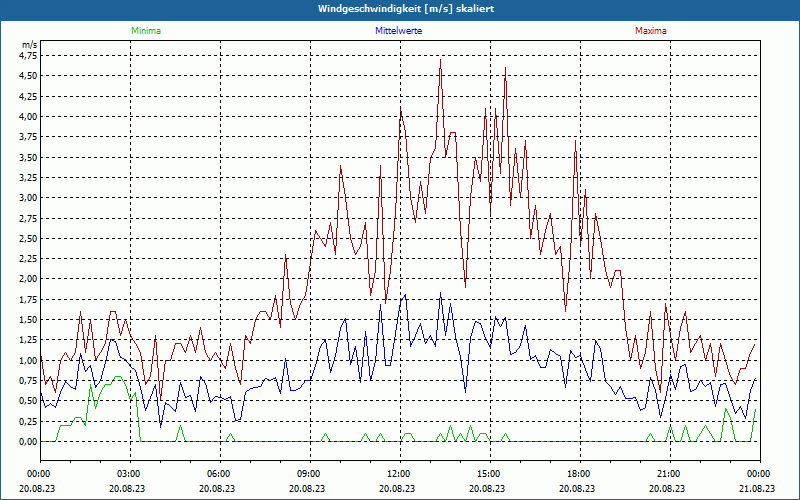Select the red 'Maxima' legend label
800x500 pixels.
tap(651, 31)
